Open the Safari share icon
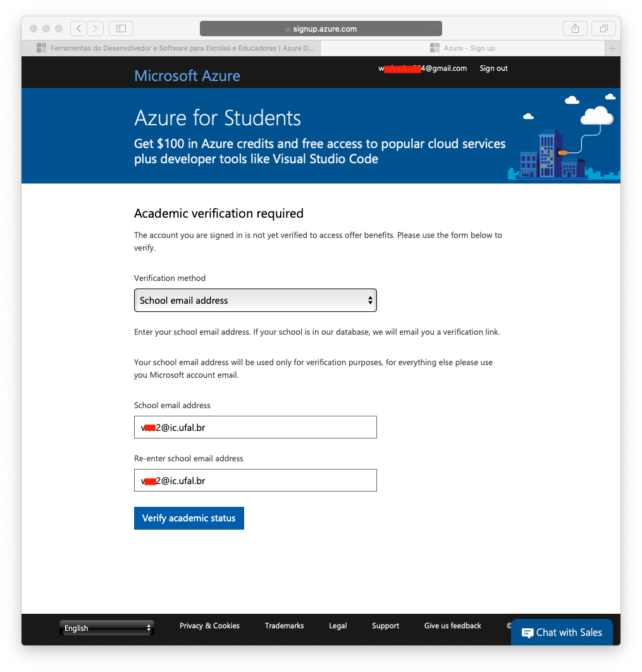 (x=575, y=28)
